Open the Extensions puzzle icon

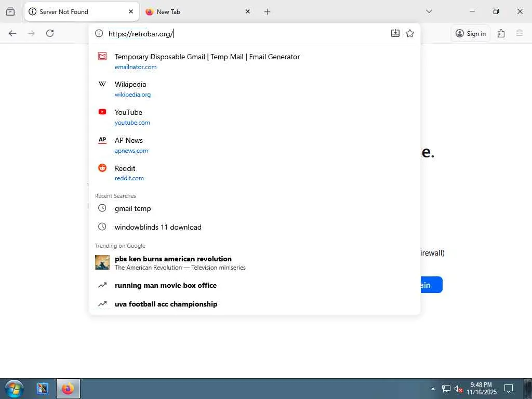(x=501, y=33)
